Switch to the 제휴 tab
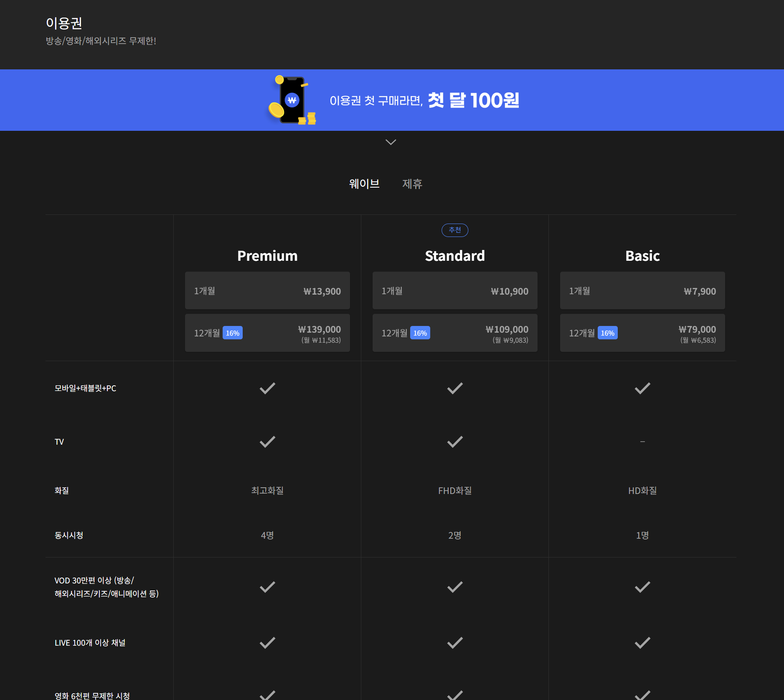Image resolution: width=784 pixels, height=700 pixels. pos(412,183)
